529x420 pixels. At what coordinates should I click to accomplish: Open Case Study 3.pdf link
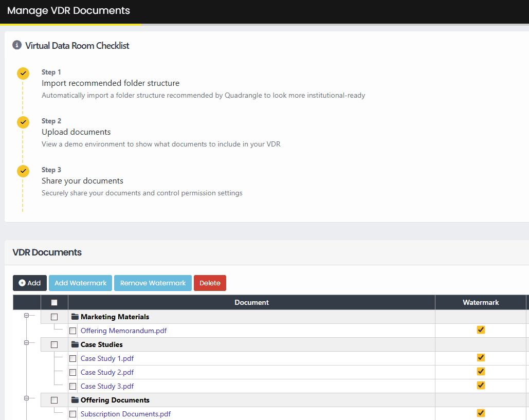[x=107, y=386]
